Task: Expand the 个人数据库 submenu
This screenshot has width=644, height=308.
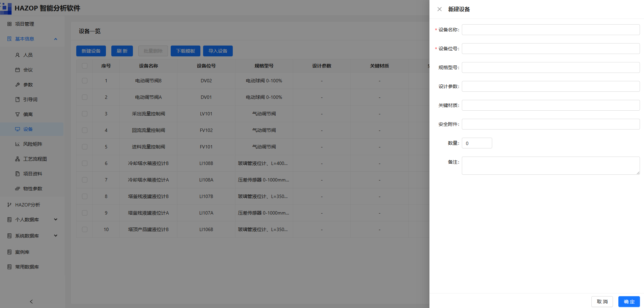Action: pyautogui.click(x=56, y=220)
